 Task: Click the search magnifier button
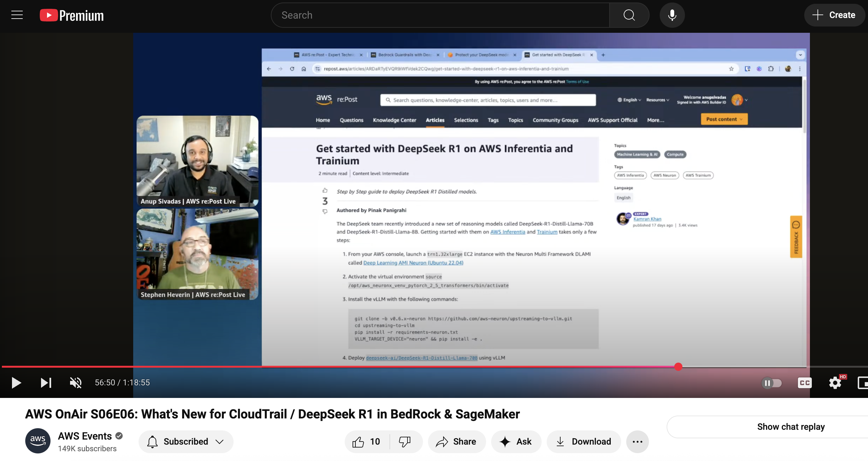click(629, 15)
